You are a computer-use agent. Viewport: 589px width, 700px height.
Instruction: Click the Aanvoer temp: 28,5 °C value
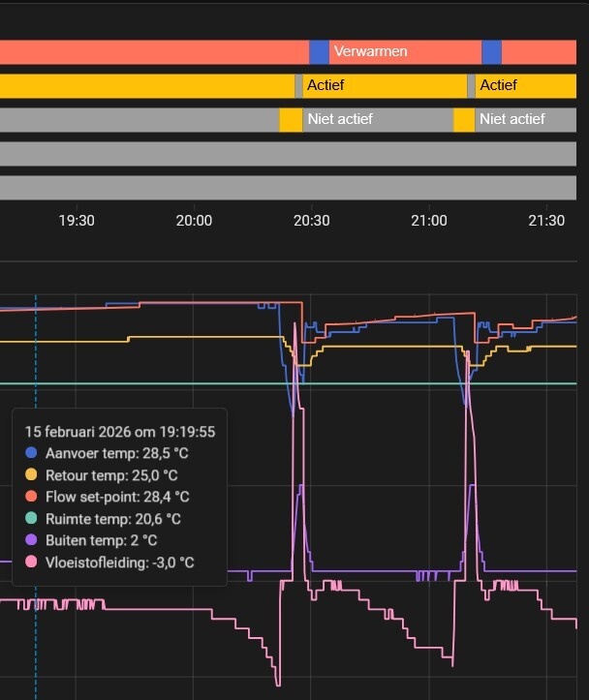click(117, 453)
